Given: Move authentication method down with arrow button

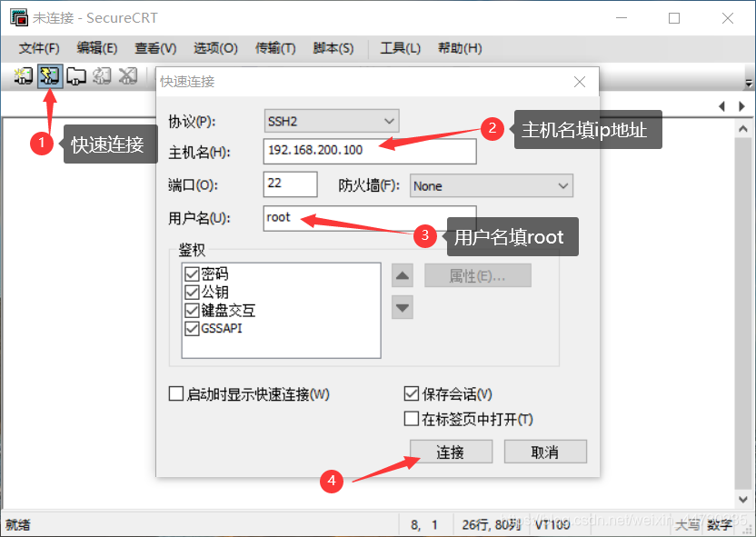Looking at the screenshot, I should (403, 307).
